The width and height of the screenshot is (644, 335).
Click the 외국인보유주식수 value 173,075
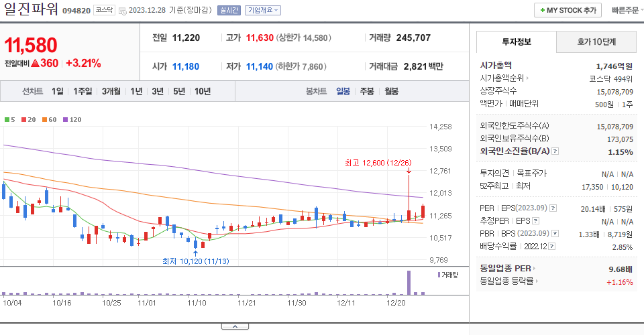pos(620,139)
